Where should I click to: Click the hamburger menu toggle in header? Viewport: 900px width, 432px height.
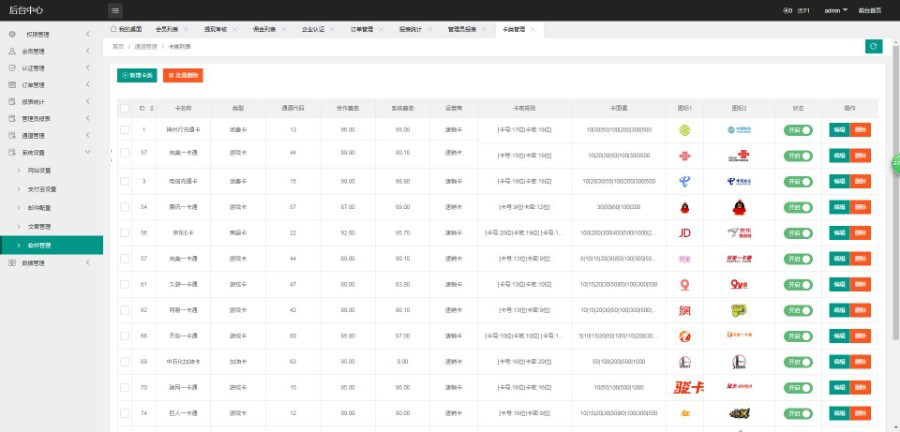[x=116, y=10]
